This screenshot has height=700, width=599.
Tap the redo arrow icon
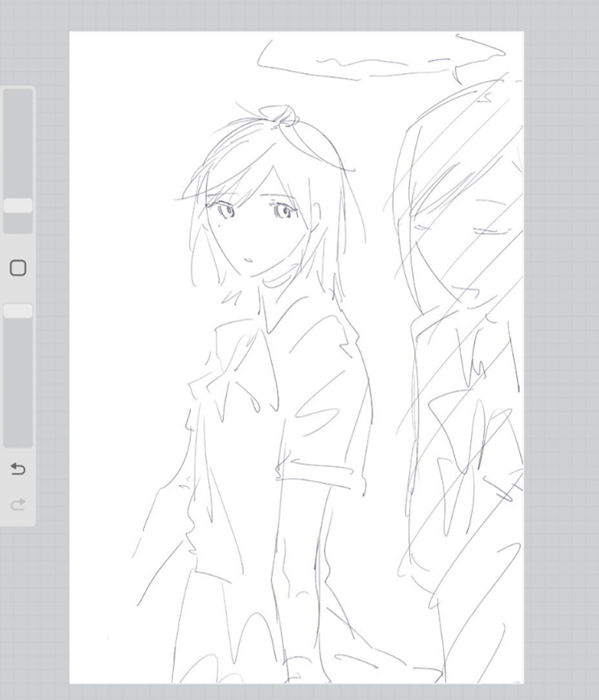click(18, 504)
